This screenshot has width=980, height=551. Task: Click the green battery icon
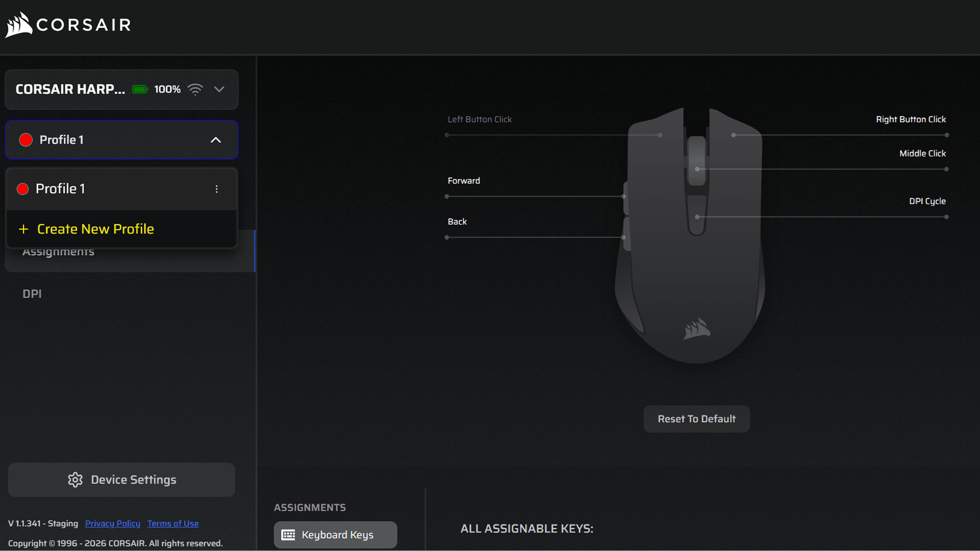click(140, 89)
